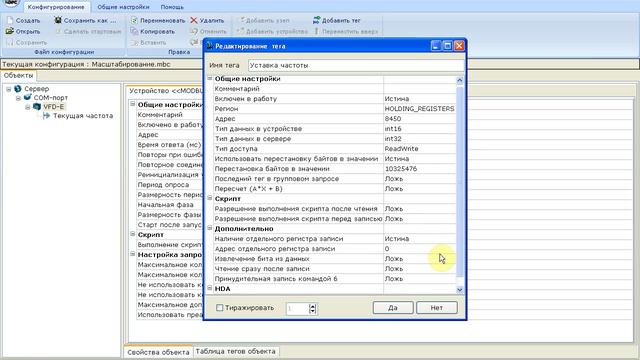Click Истина value of Включен в работу
This screenshot has height=360, width=640.
tap(396, 99)
